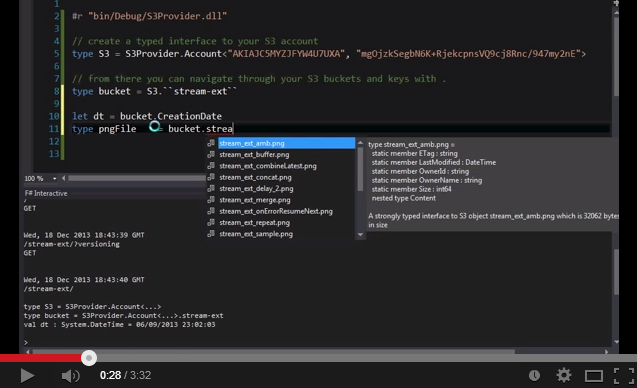Click the S3Provider.dll reference string
637x388 pixels.
[x=158, y=16]
